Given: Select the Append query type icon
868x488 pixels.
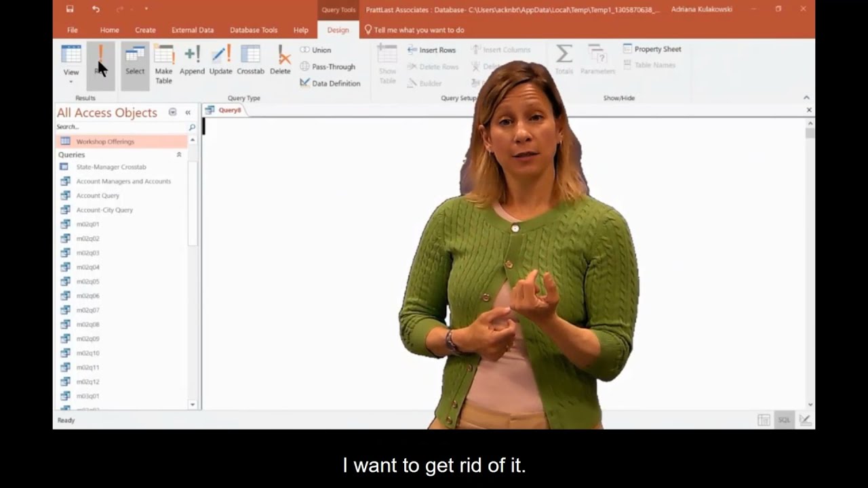Looking at the screenshot, I should coord(192,56).
